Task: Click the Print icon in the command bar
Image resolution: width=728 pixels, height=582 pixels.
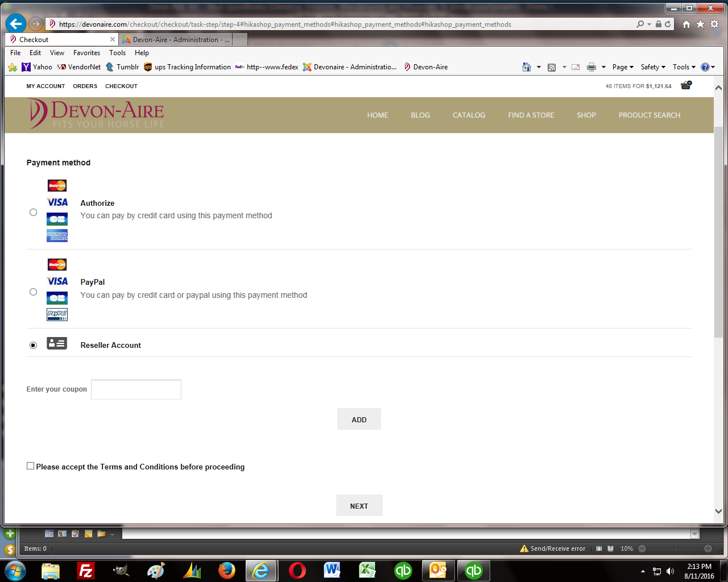Action: point(591,67)
